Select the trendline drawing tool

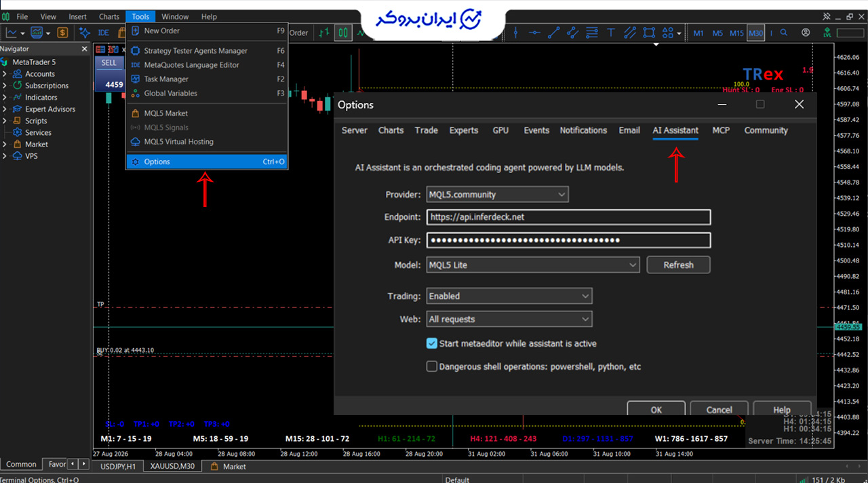(554, 33)
